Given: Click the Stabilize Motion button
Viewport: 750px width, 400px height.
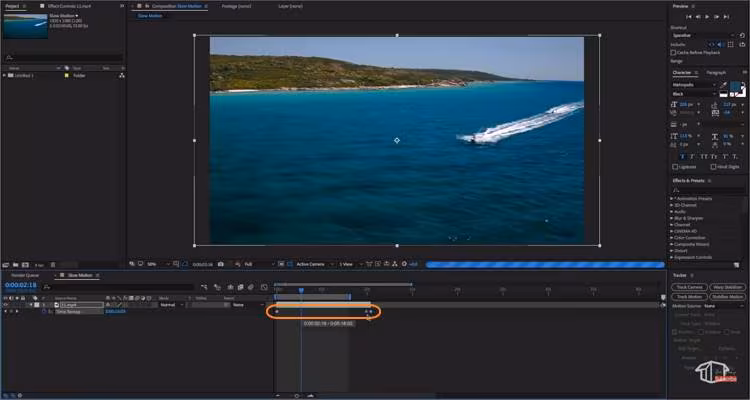Looking at the screenshot, I should click(x=727, y=297).
